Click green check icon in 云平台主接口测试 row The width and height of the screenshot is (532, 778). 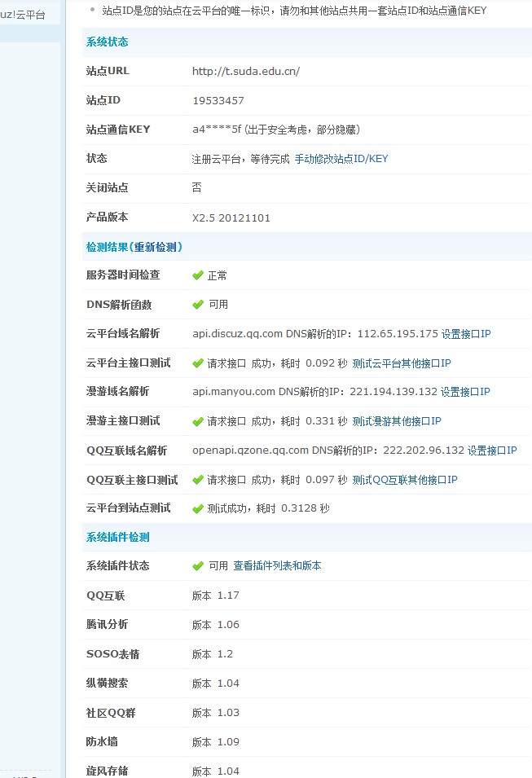[x=198, y=363]
